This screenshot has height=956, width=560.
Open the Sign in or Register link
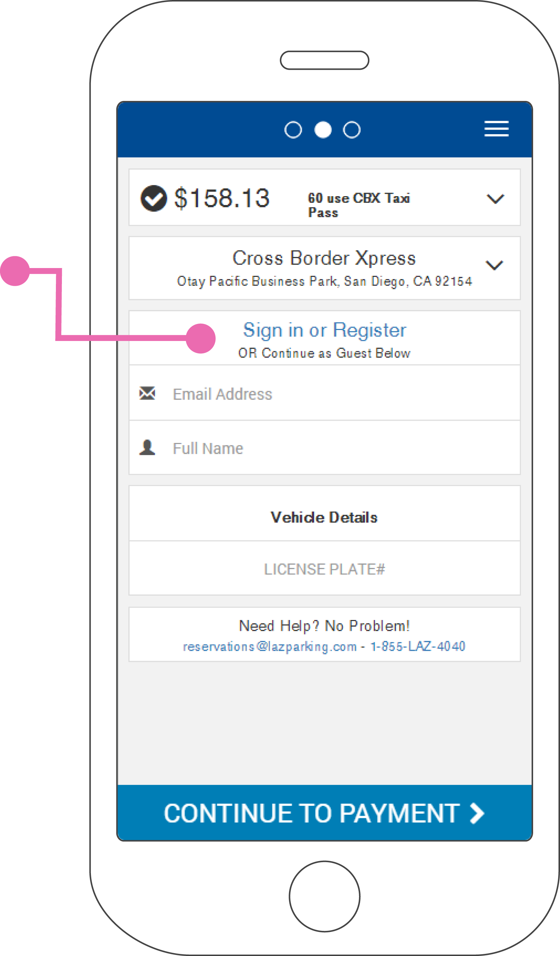[x=324, y=330]
